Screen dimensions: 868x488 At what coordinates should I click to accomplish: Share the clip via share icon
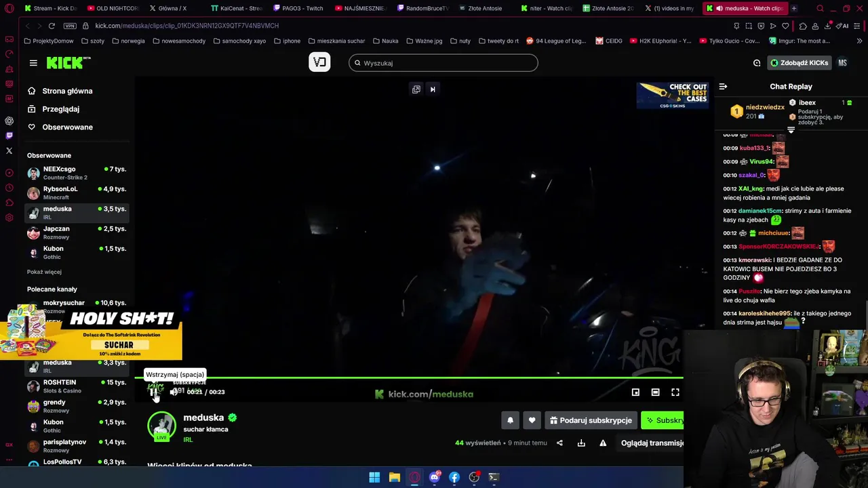559,443
